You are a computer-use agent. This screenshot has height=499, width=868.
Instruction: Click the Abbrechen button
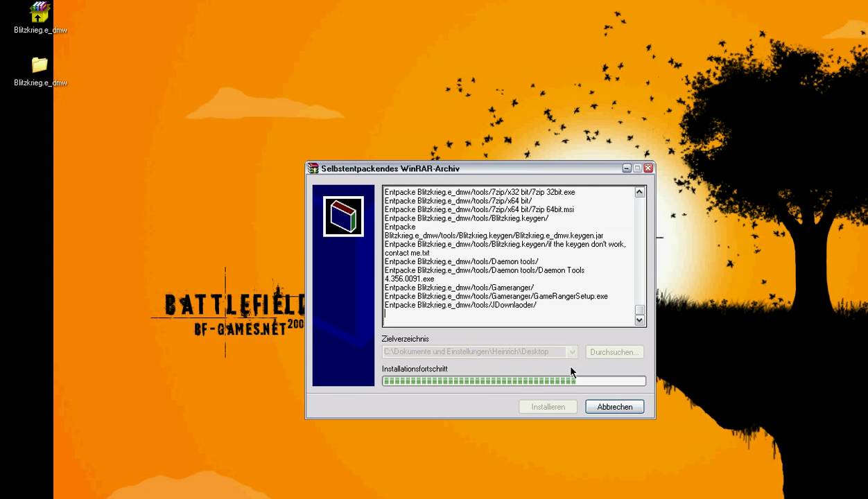(x=614, y=407)
